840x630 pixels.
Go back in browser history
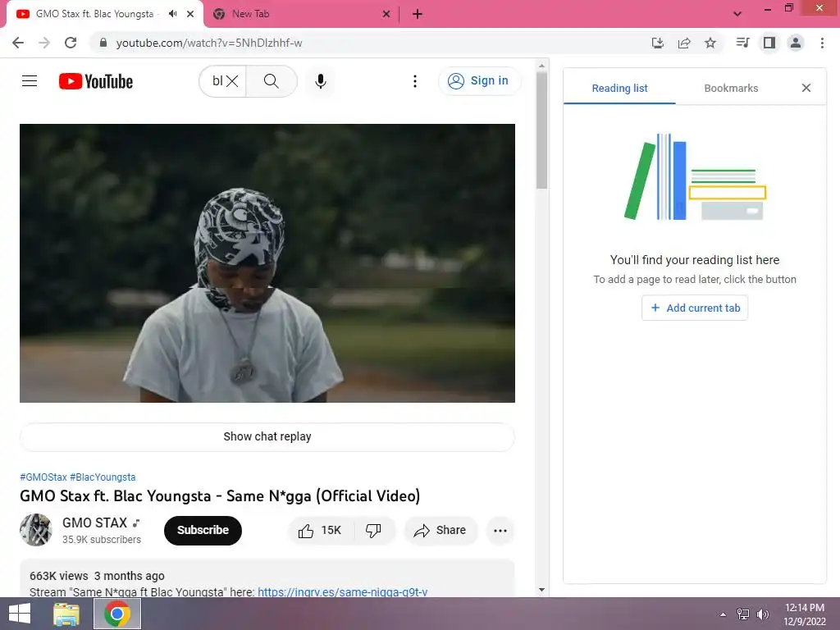[x=18, y=43]
